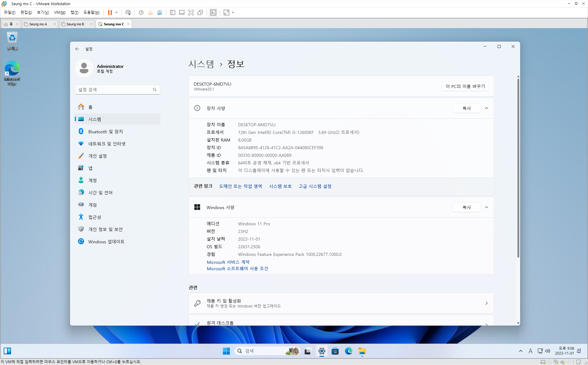Click the settings page vertical scrollbar
This screenshot has height=365, width=588.
pyautogui.click(x=518, y=168)
